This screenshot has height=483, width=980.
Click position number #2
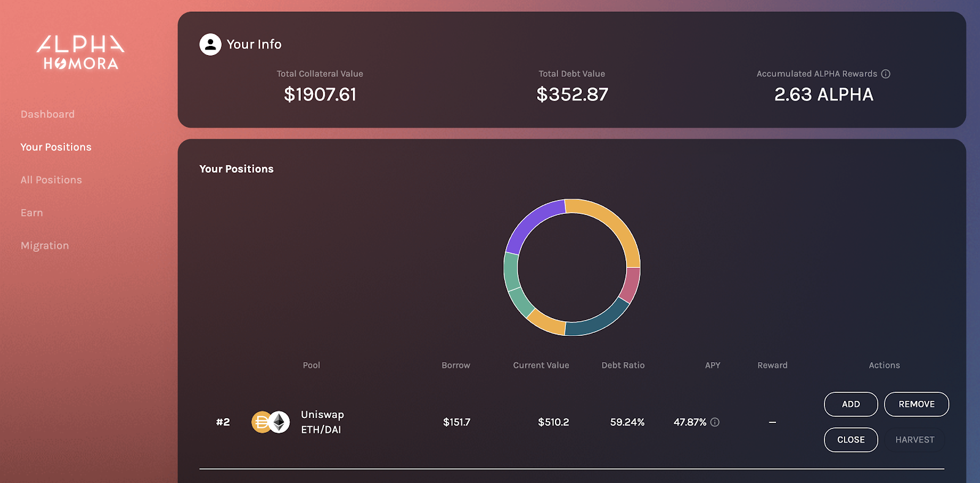223,422
